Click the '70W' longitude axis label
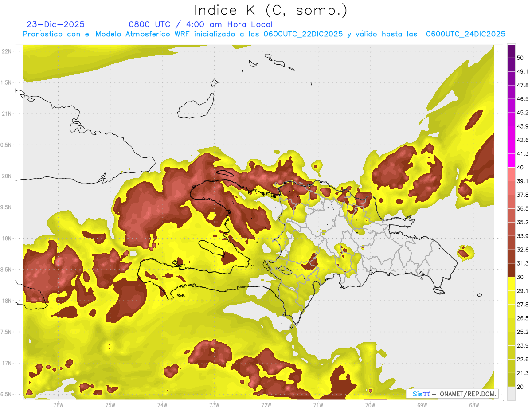 (370, 405)
